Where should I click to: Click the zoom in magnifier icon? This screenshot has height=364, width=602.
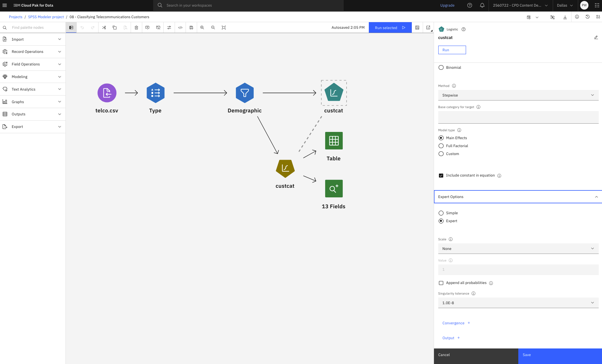[x=202, y=28]
